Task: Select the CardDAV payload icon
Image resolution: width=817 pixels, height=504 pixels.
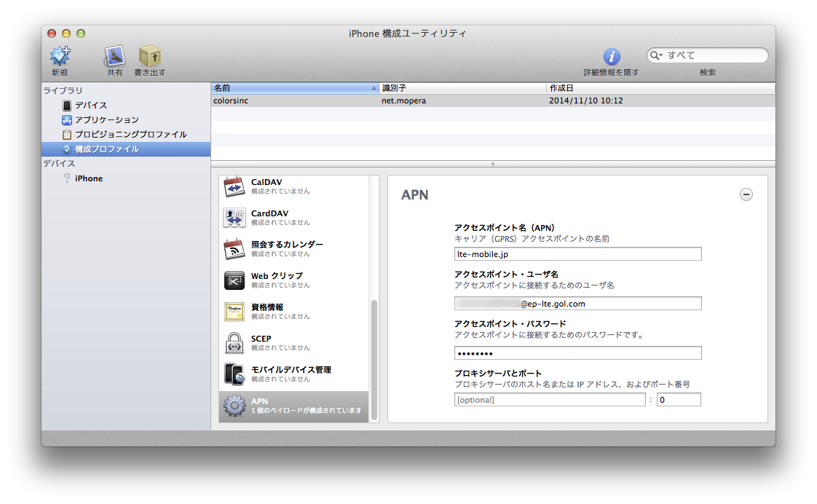Action: 234,217
